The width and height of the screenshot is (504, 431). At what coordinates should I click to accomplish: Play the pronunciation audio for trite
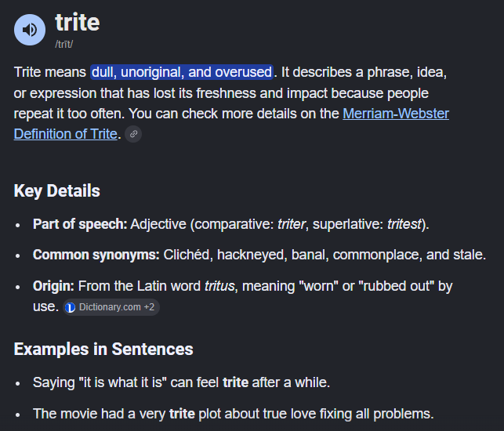tap(30, 30)
